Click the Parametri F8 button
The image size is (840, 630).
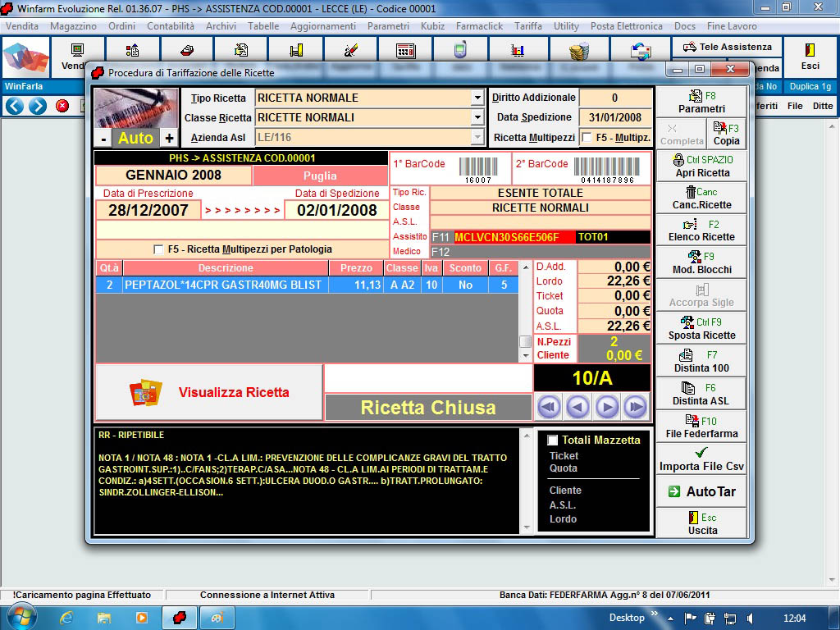pos(701,102)
